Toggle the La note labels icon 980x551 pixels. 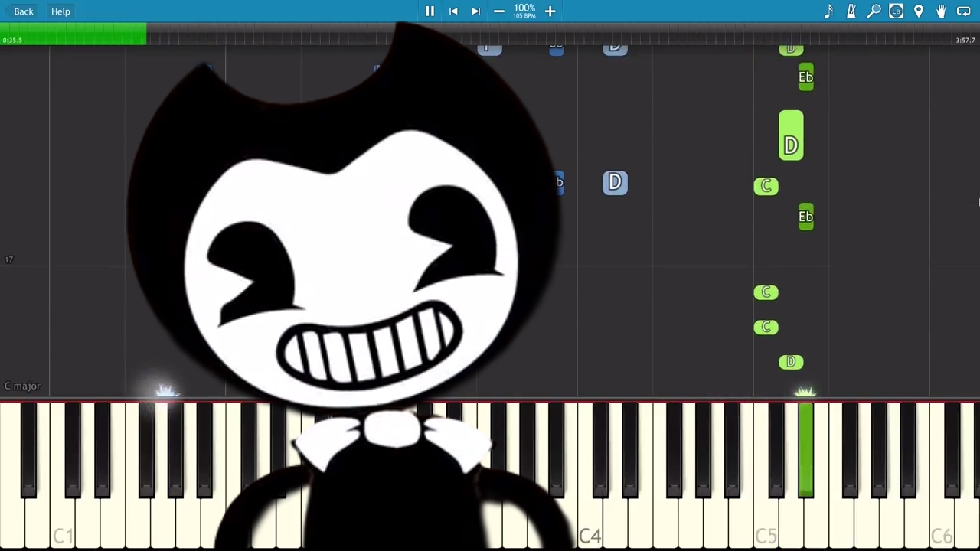[x=897, y=11]
